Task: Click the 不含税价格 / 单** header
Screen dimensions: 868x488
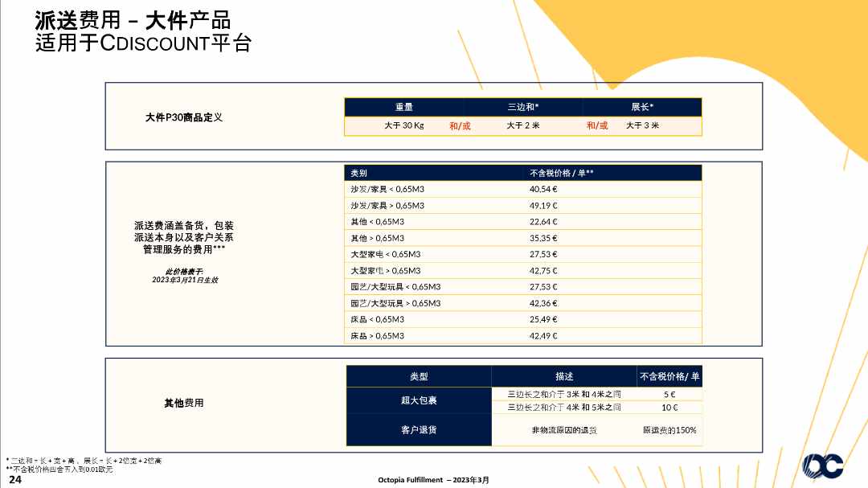Action: pos(561,174)
